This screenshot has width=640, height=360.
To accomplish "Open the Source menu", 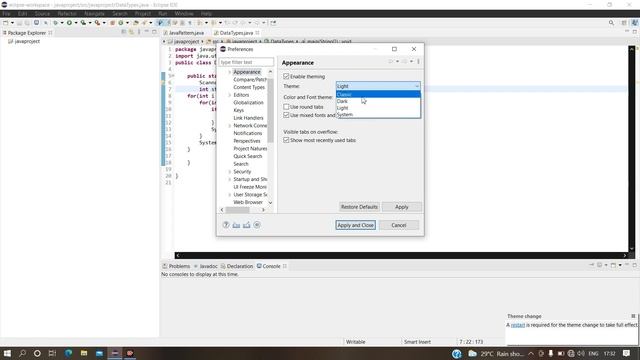I will [42, 13].
